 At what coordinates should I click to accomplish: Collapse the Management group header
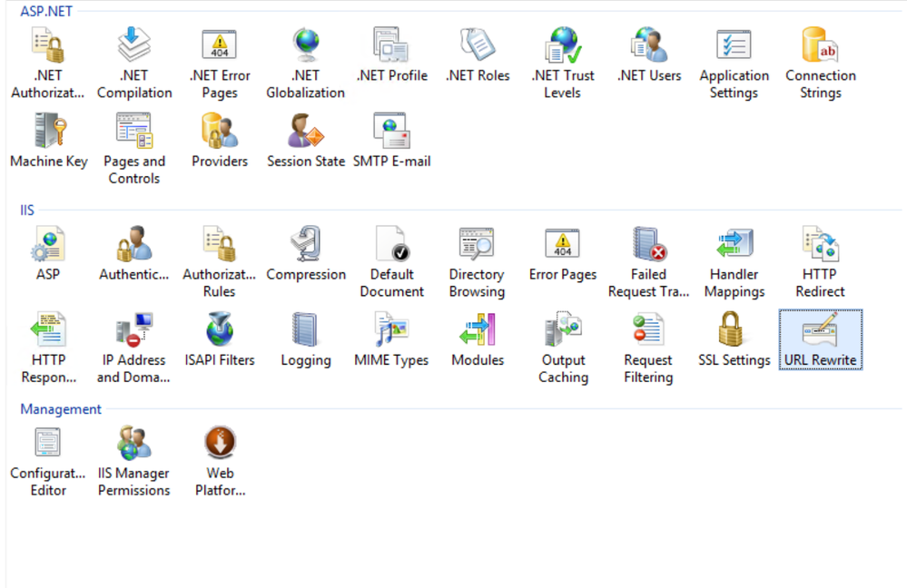pyautogui.click(x=61, y=408)
